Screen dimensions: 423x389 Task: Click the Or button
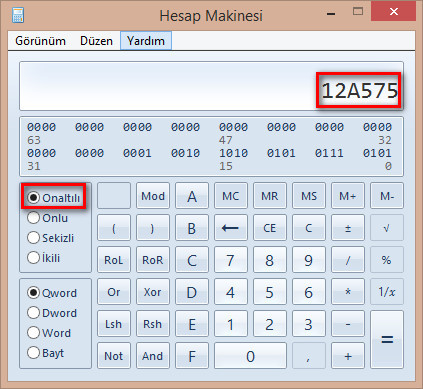(114, 292)
